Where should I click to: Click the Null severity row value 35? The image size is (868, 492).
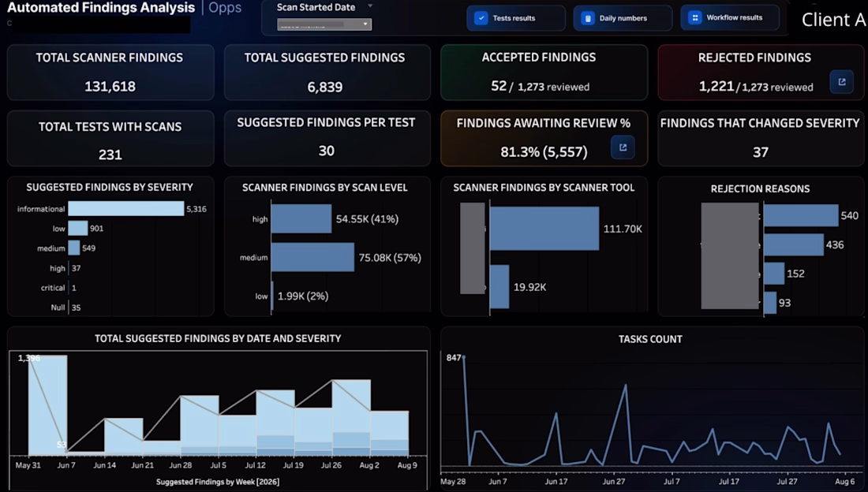pyautogui.click(x=77, y=307)
